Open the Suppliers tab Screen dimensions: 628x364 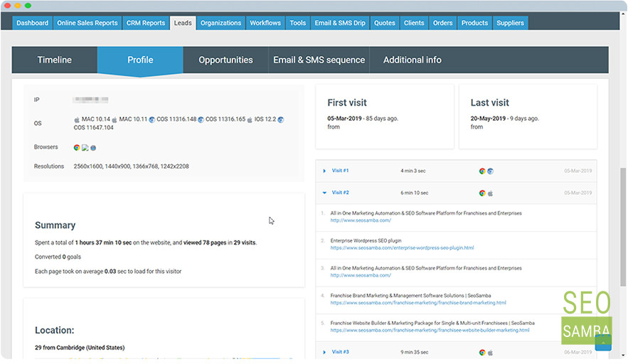point(510,23)
